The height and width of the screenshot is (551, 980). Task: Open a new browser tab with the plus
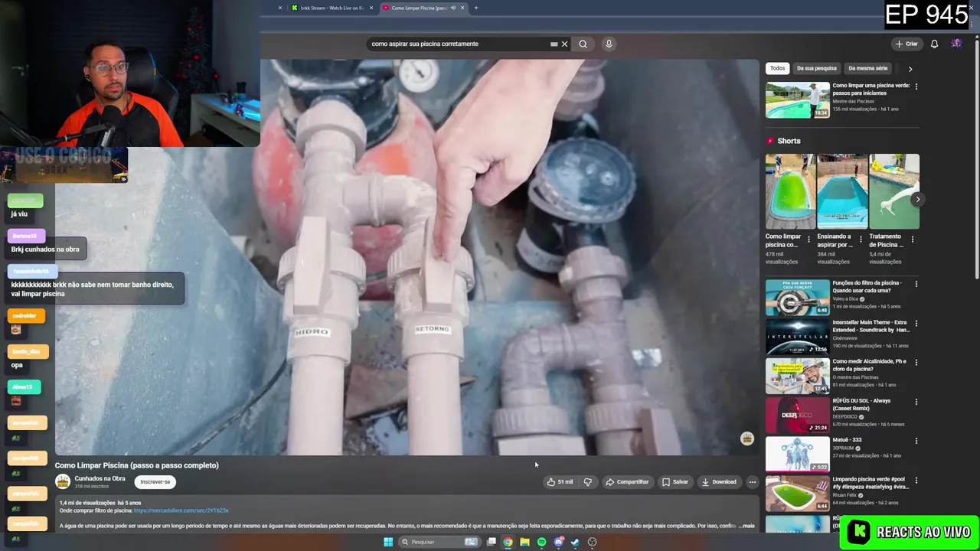[475, 8]
